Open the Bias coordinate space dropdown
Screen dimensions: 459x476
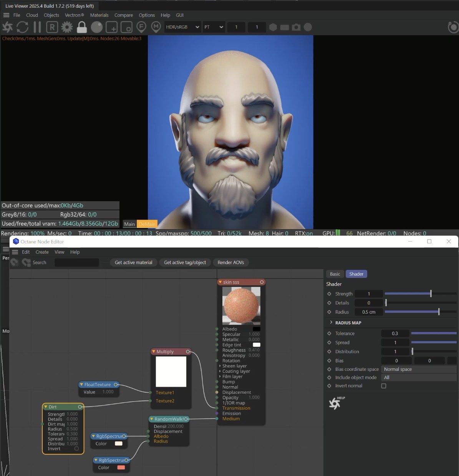420,369
